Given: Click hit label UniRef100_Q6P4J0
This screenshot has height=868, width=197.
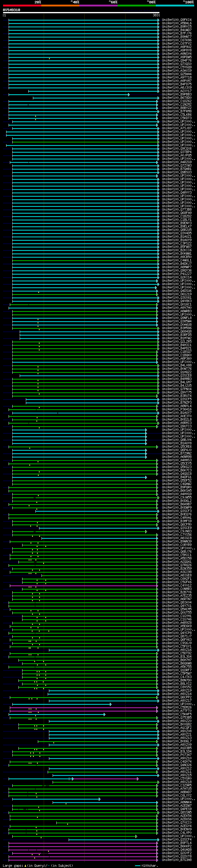Looking at the screenshot, I should [x=177, y=450].
